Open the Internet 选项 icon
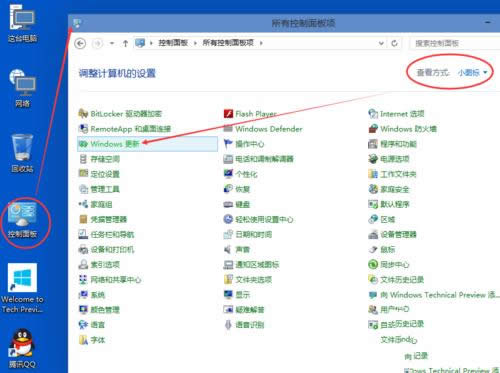Screen dimensions: 500x373 [x=373, y=114]
